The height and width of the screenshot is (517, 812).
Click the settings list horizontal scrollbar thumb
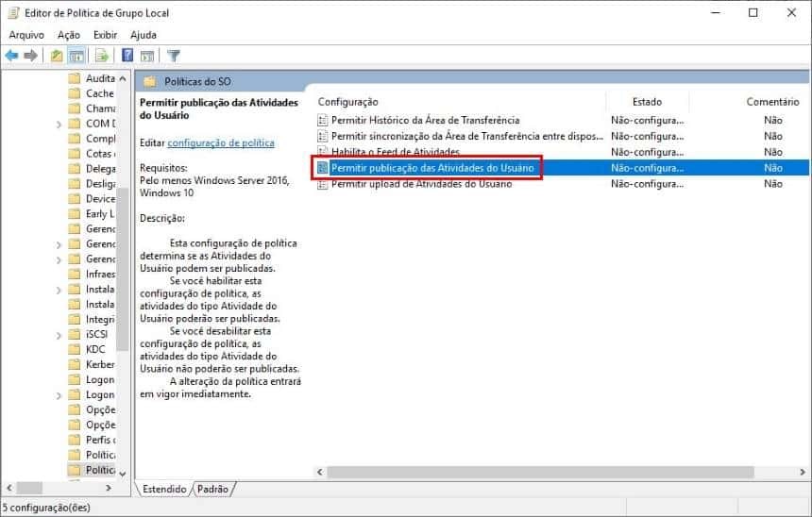point(540,472)
